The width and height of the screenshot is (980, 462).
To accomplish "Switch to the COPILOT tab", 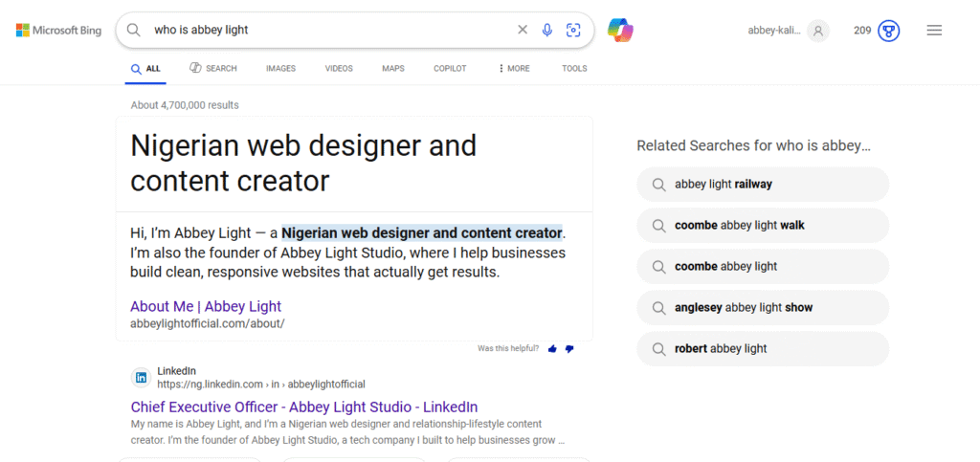I will [450, 69].
